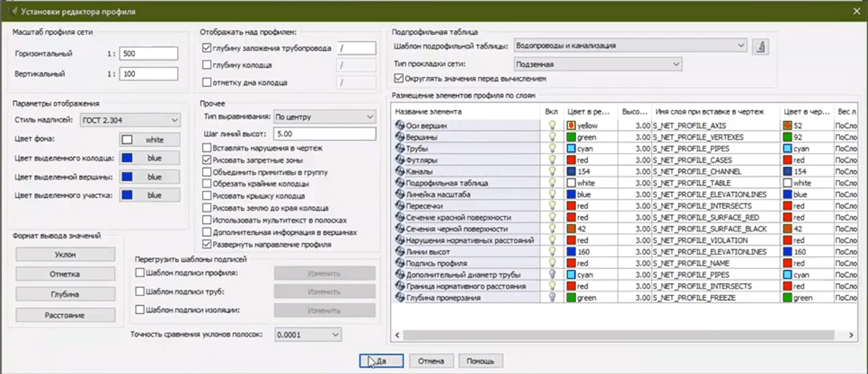Screen dimensions: 868x374
Task: Click the template edit icon beside subprofile table dropdown
Action: pyautogui.click(x=760, y=47)
